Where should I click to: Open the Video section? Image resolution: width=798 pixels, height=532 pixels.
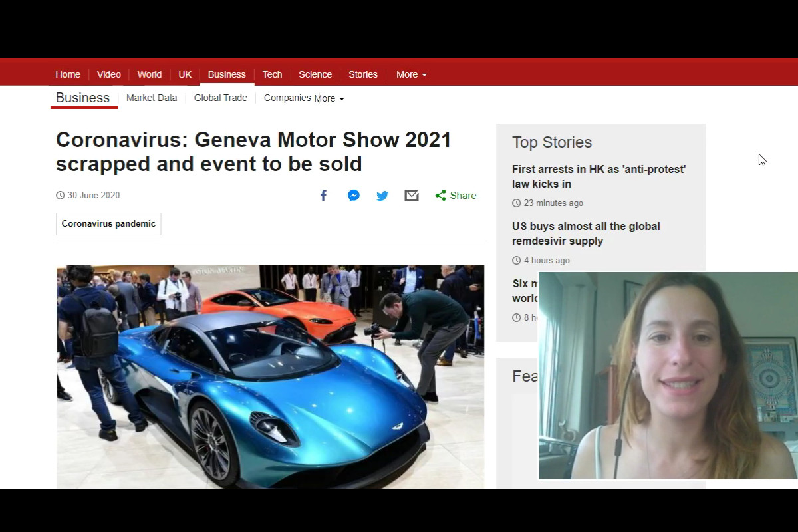pyautogui.click(x=109, y=74)
